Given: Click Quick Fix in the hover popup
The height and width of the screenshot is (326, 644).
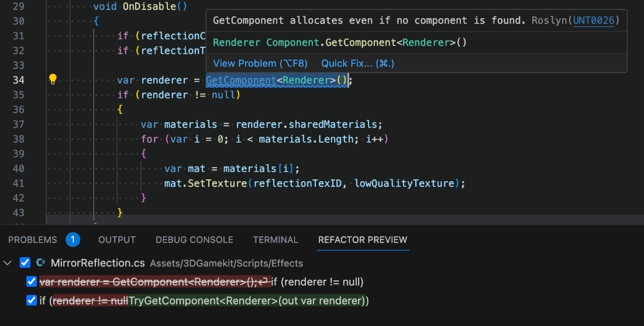Looking at the screenshot, I should [357, 63].
